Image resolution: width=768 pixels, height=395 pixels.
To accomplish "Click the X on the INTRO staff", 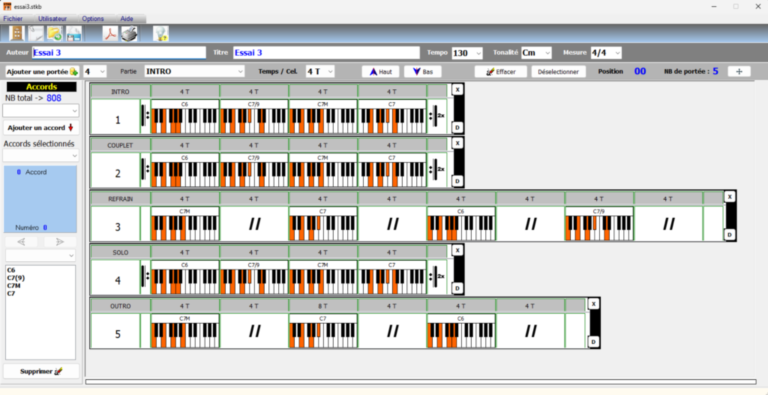I will (x=457, y=90).
